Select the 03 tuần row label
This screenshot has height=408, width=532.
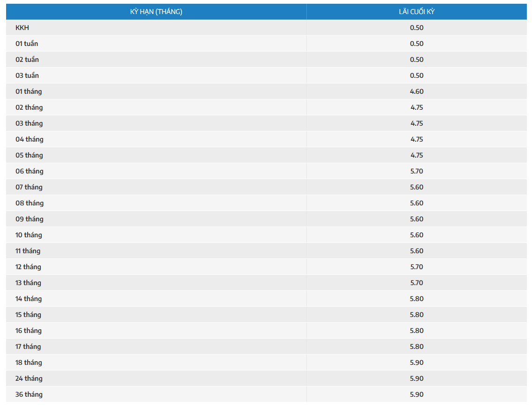[27, 76]
